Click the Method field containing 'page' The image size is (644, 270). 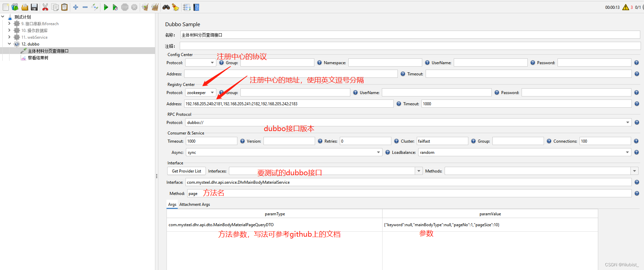[x=409, y=194]
